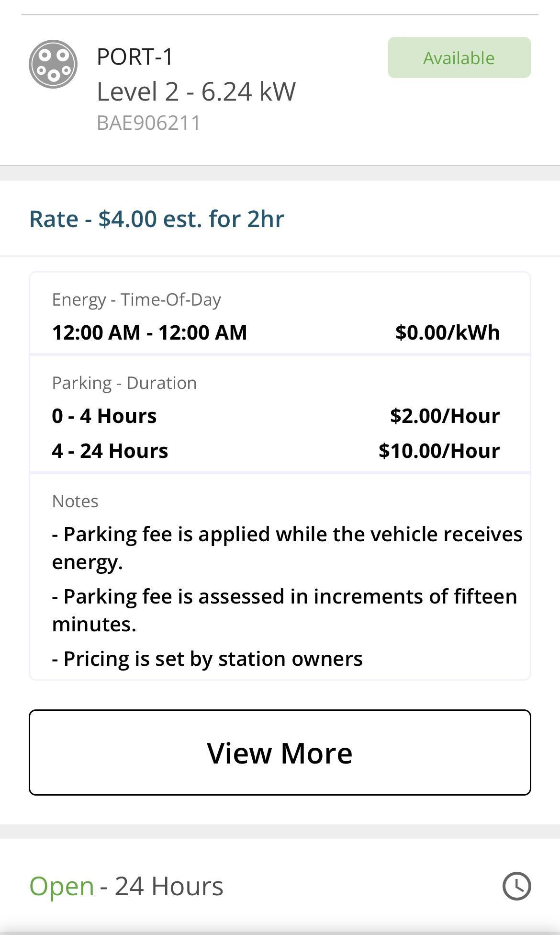Select the 12:00 AM - 12:00 AM time range
The width and height of the screenshot is (560, 935).
(149, 332)
